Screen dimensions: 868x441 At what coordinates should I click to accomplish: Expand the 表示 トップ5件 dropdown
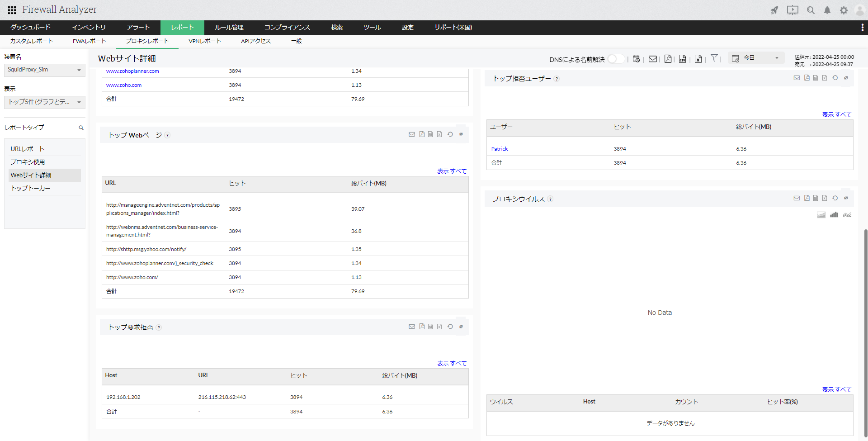click(x=44, y=102)
